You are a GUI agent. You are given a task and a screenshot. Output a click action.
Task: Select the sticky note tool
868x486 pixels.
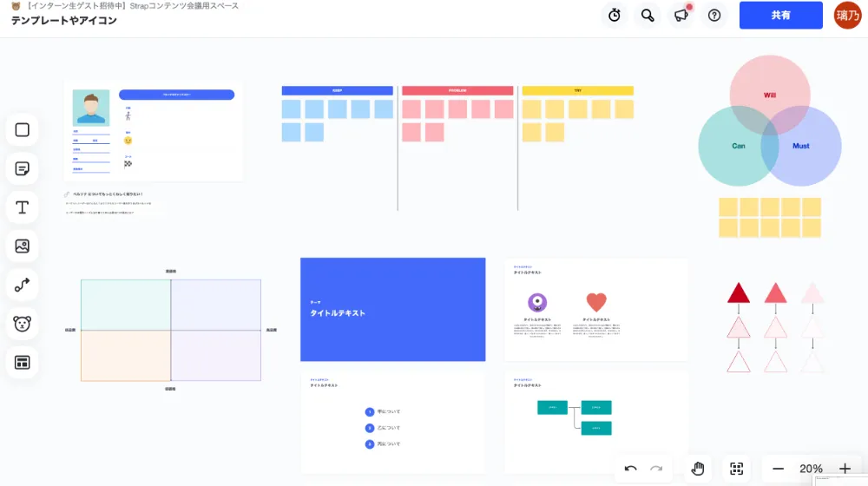point(23,169)
